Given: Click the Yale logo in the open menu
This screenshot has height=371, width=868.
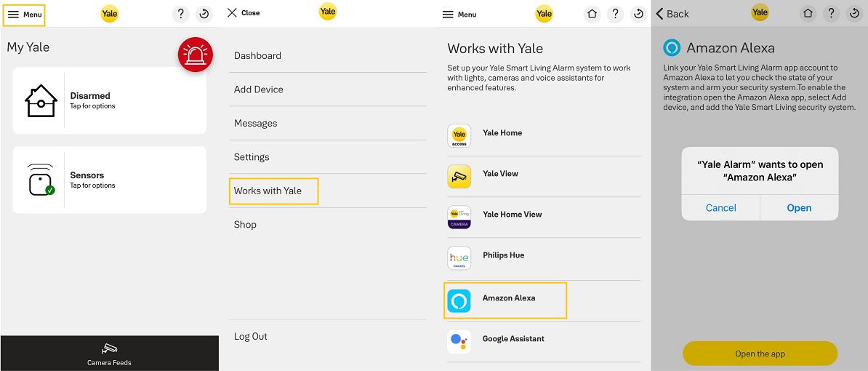Looking at the screenshot, I should pyautogui.click(x=329, y=11).
